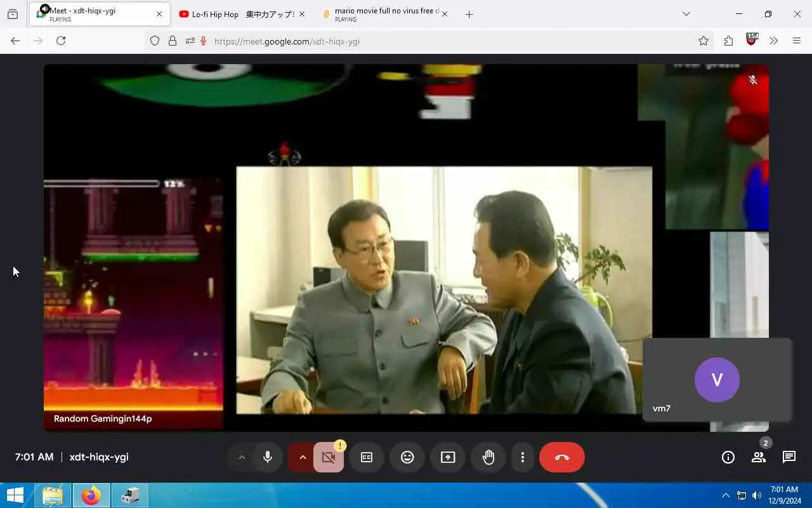Open the site permissions icon in address bar

pos(190,41)
